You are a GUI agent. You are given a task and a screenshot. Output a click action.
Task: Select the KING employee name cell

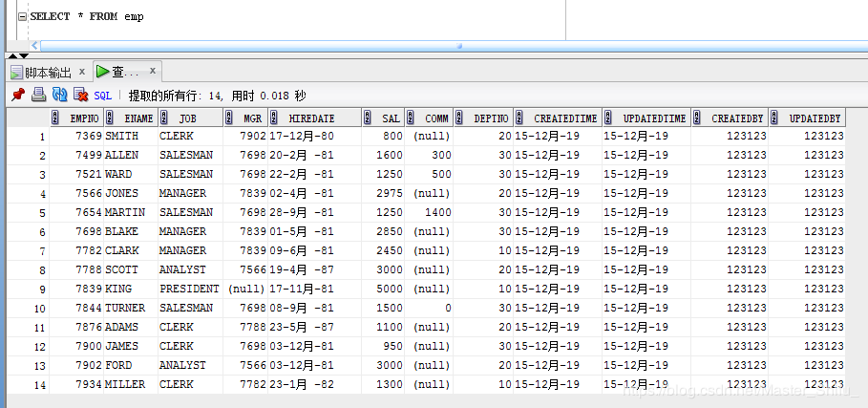pyautogui.click(x=118, y=289)
